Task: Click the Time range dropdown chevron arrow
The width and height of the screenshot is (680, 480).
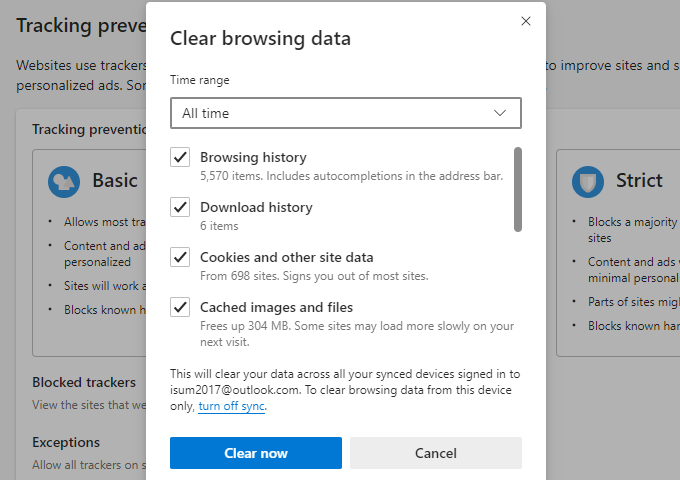Action: (x=500, y=113)
